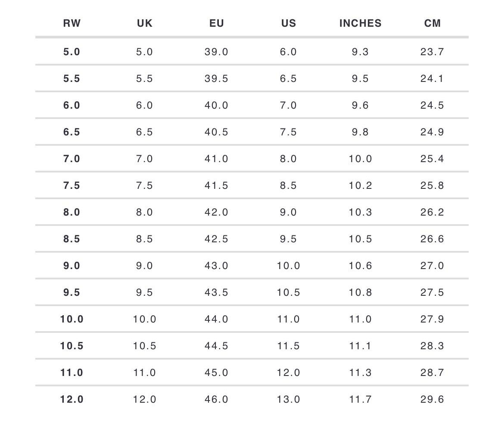Click the 9.8 inches value
This screenshot has height=429, width=504.
pos(360,132)
